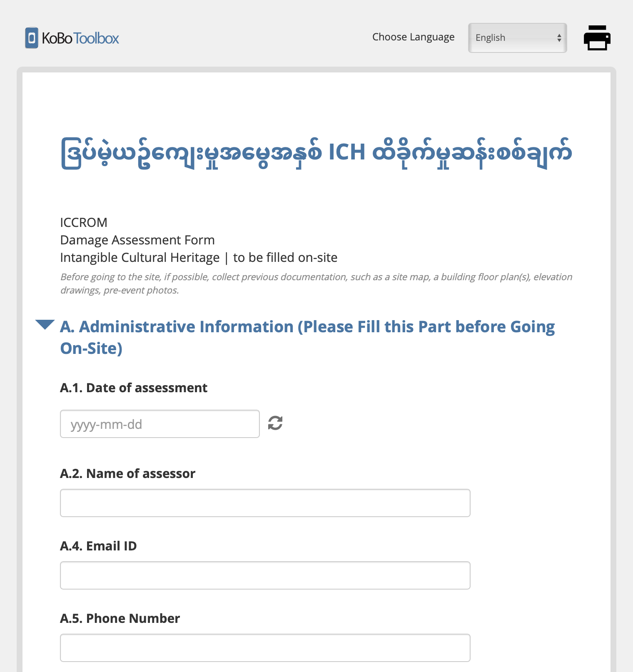Click the Burmese ICH form title
Screen dimensions: 633x672
point(316,153)
